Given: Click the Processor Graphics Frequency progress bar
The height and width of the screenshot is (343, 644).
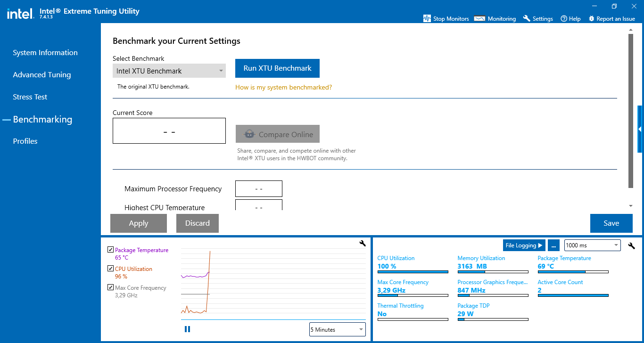Looking at the screenshot, I should pos(493,296).
